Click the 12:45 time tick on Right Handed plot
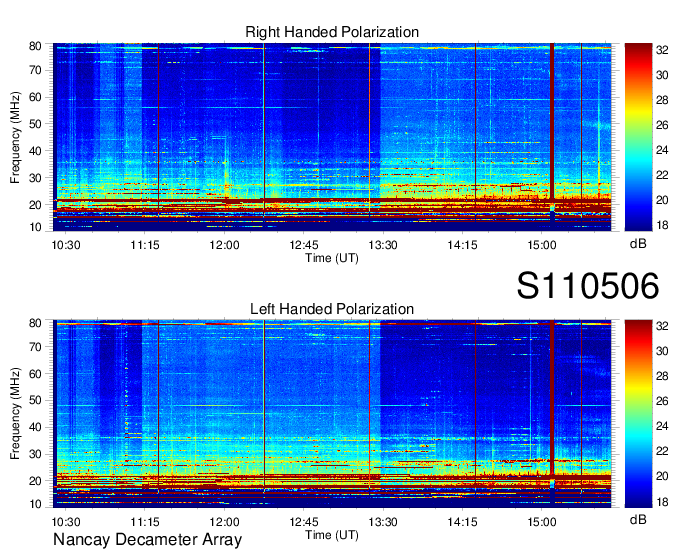Viewport: 680px width, 552px height. (x=304, y=245)
